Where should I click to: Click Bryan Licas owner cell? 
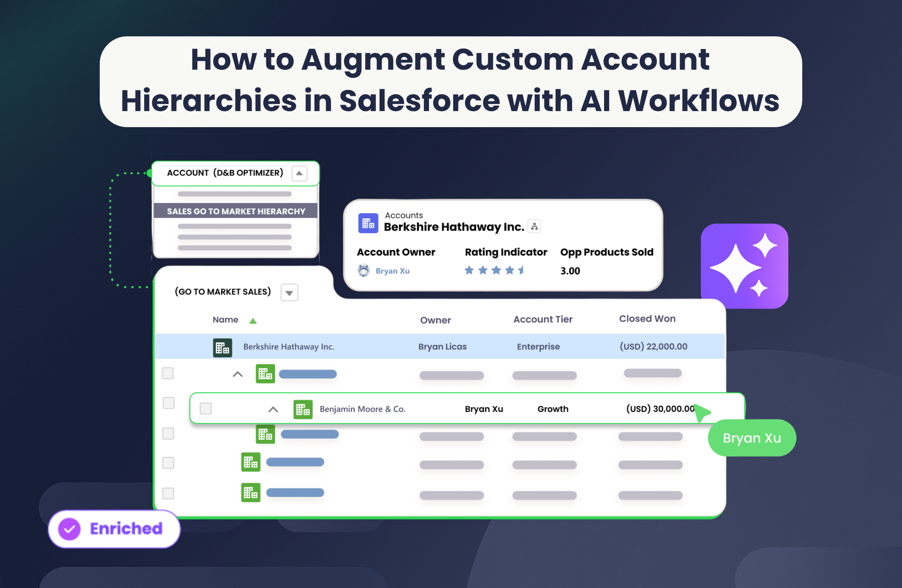pyautogui.click(x=442, y=347)
